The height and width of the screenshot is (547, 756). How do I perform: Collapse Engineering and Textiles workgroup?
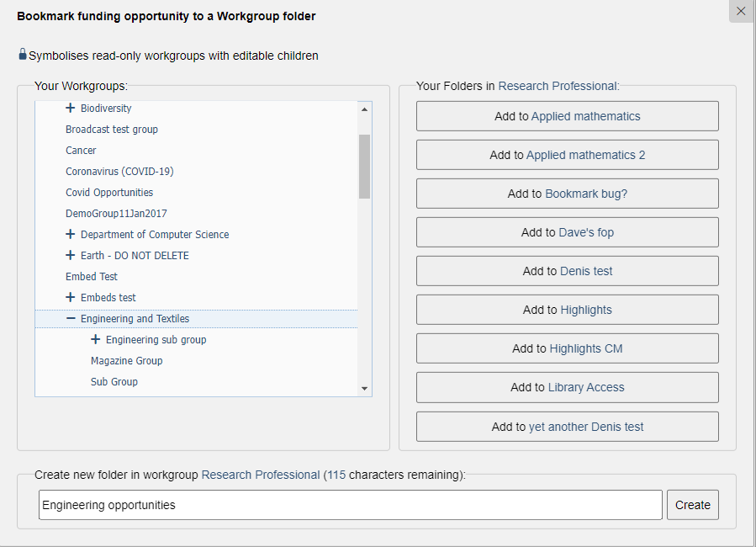pos(71,319)
